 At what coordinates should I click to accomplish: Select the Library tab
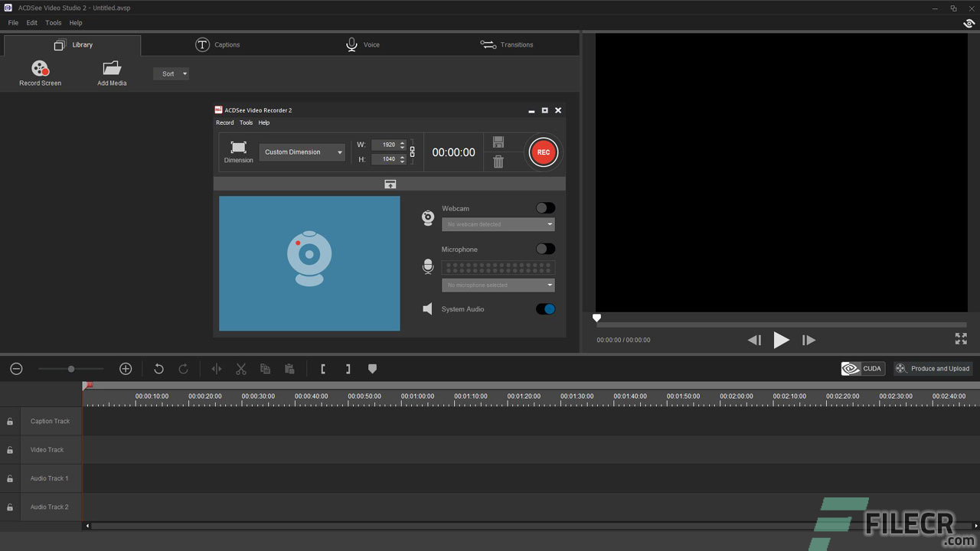[x=73, y=44]
